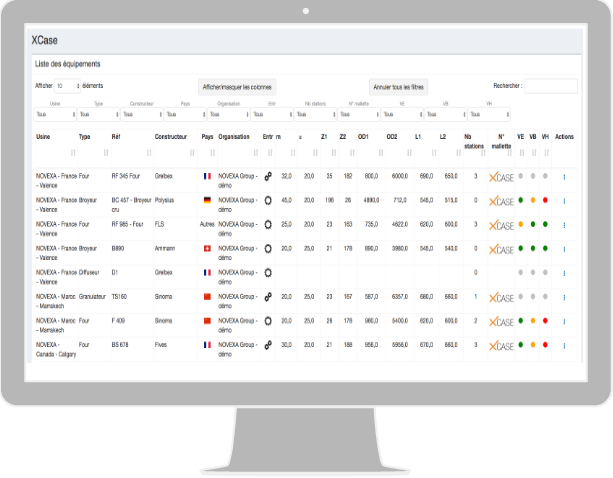Expand the Usine filter dropdown

coord(54,115)
